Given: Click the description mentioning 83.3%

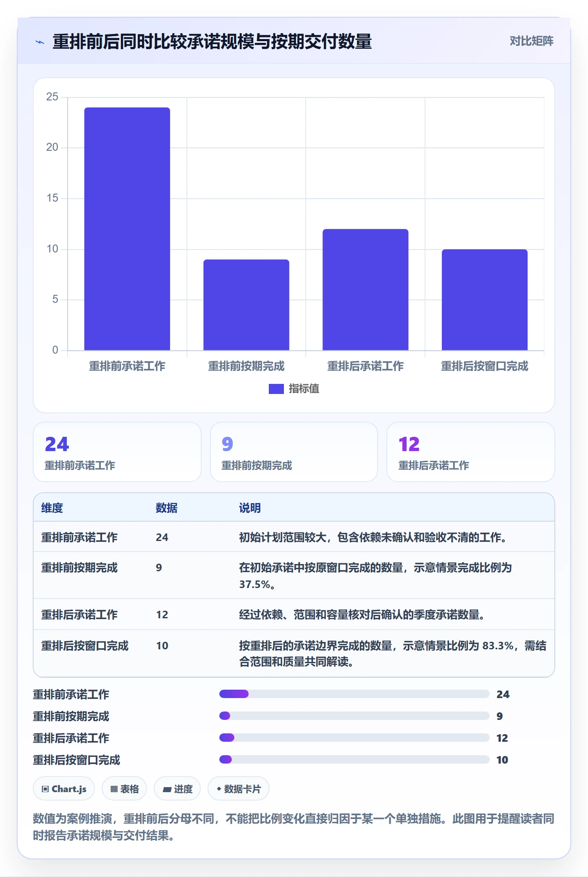Looking at the screenshot, I should tap(393, 654).
